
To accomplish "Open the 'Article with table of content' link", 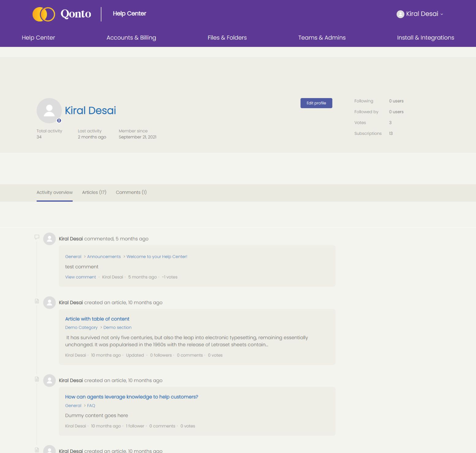I will [x=97, y=319].
